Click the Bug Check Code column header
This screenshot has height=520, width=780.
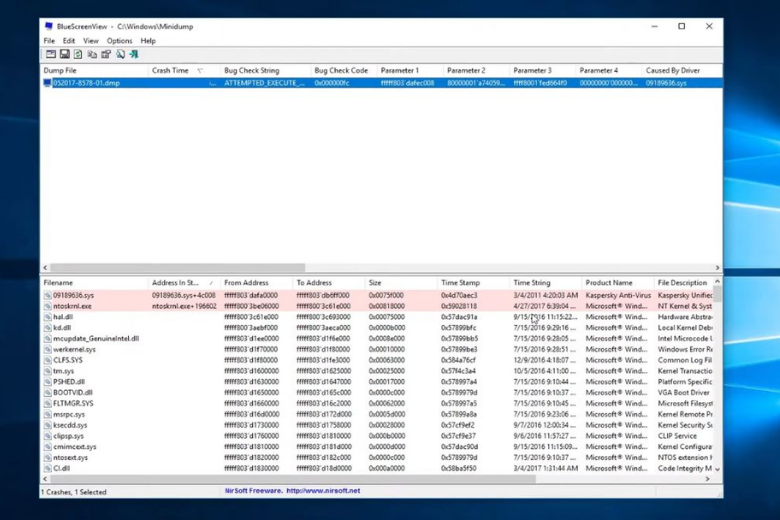click(x=344, y=71)
